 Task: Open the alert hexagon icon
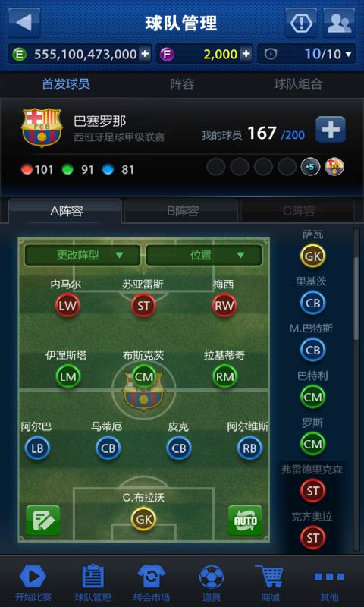(301, 23)
